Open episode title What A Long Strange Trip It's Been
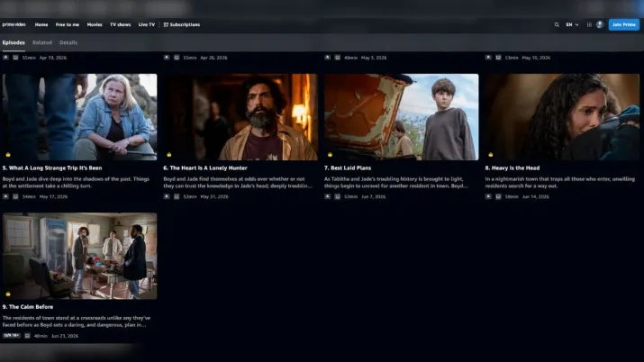Image resolution: width=644 pixels, height=362 pixels. (52, 167)
